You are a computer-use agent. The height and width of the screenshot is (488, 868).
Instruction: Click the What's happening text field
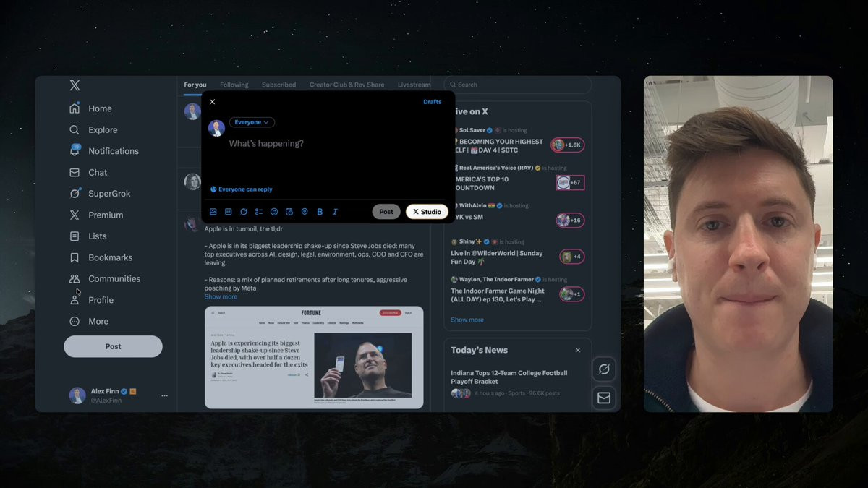[266, 144]
